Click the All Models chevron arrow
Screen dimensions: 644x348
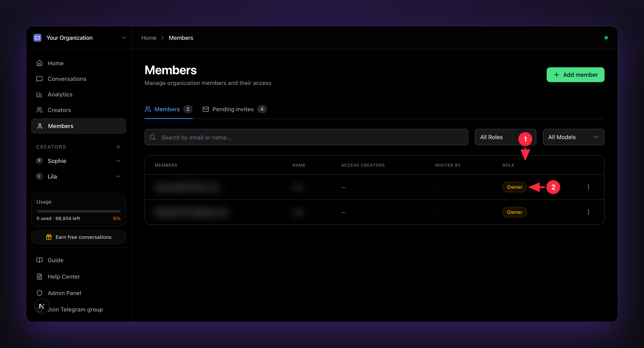[596, 137]
